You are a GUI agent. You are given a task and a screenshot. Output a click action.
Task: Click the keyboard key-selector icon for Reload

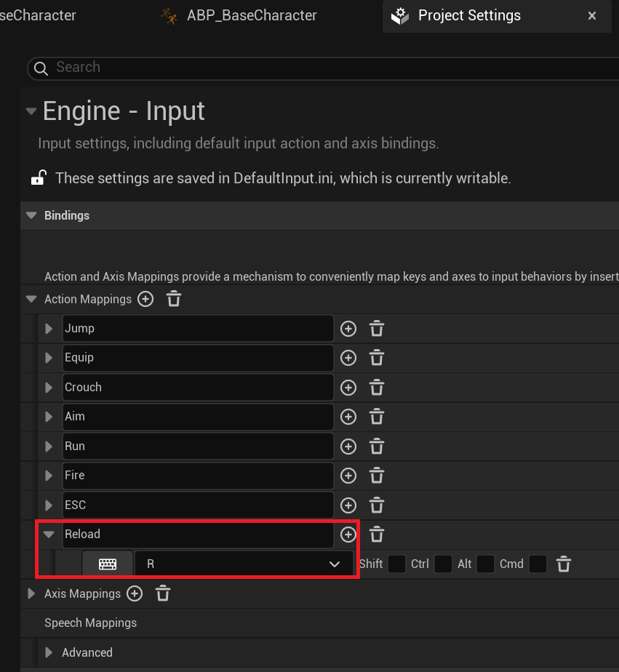tap(108, 564)
